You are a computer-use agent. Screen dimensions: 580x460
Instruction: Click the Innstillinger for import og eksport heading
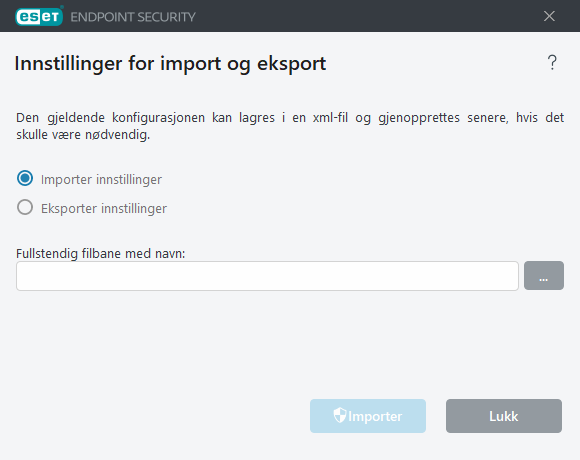[170, 64]
